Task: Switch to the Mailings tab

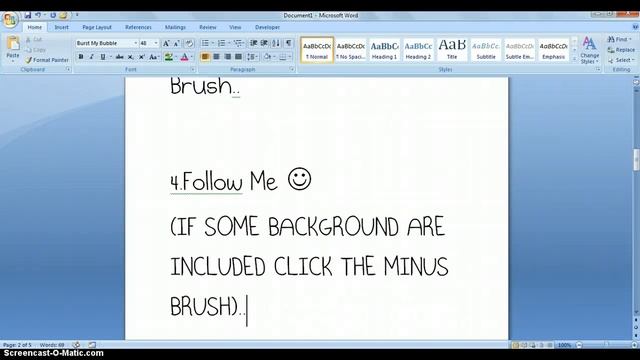Action: coord(175,27)
